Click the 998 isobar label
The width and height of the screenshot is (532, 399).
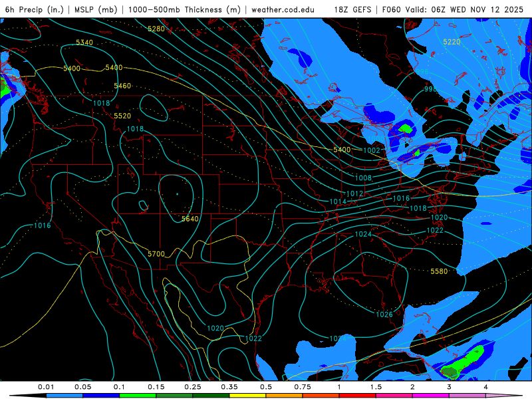point(430,89)
